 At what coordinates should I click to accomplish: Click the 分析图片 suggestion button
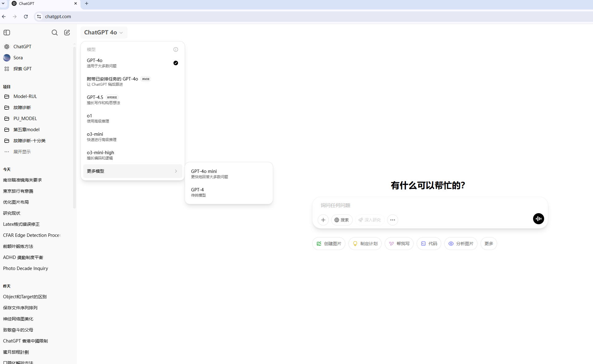coord(461,244)
